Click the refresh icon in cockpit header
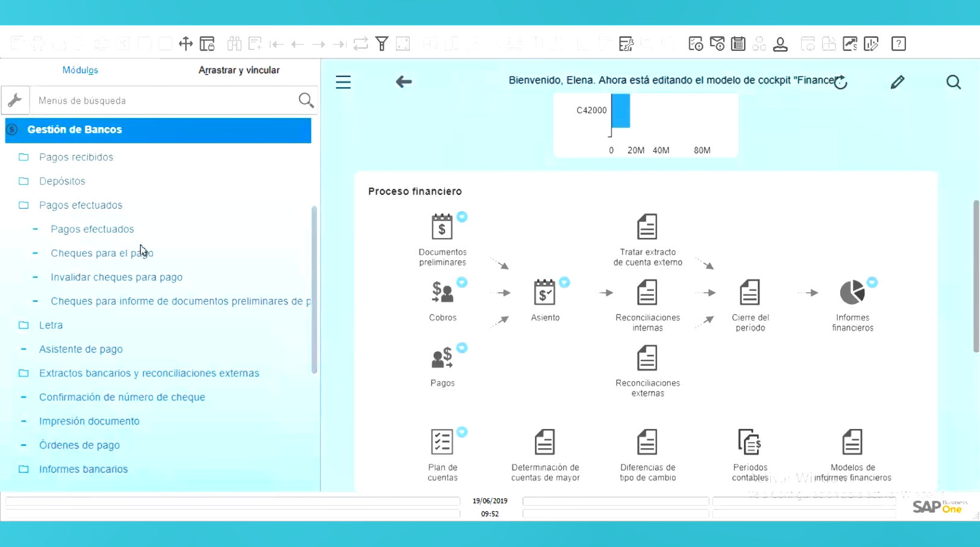980x547 pixels. (x=841, y=83)
